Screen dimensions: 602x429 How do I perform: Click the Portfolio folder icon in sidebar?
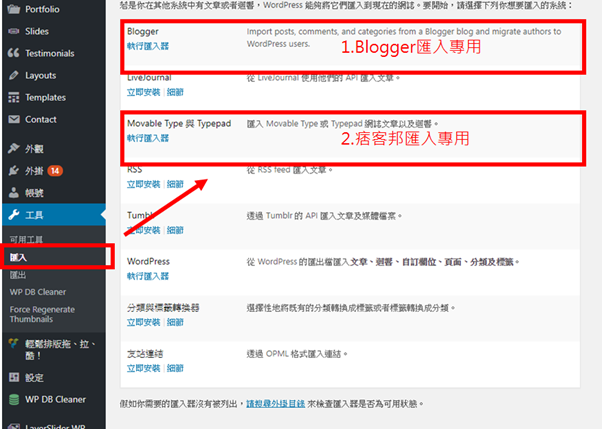click(x=14, y=9)
